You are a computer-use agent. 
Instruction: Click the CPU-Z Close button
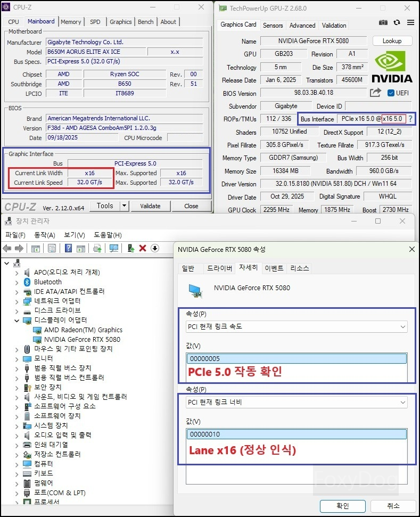[191, 206]
